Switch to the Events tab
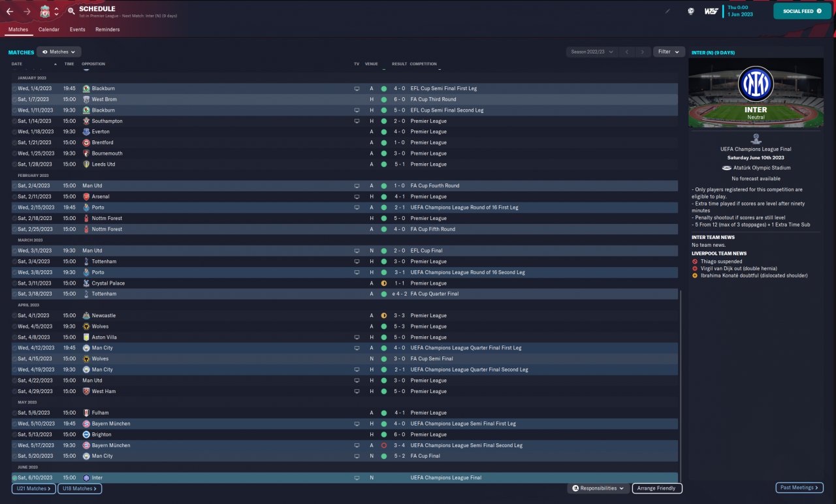The height and width of the screenshot is (504, 836). point(78,29)
